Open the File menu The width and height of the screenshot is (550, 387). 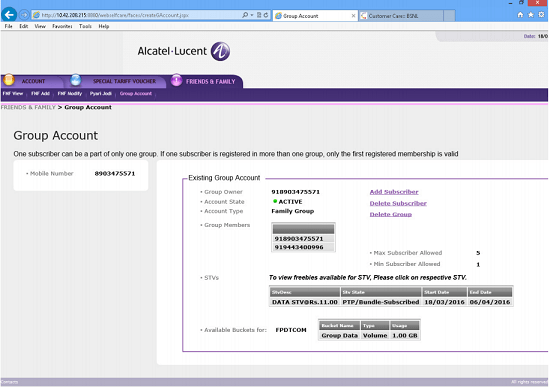coord(8,26)
